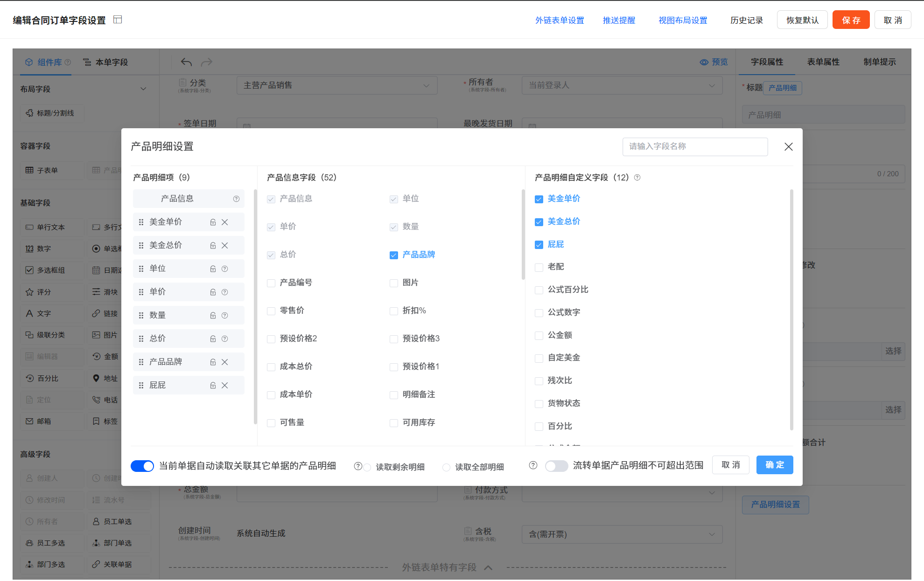
Task: Enable the 流转单据产品明细不可超出范围 switch
Action: click(556, 466)
